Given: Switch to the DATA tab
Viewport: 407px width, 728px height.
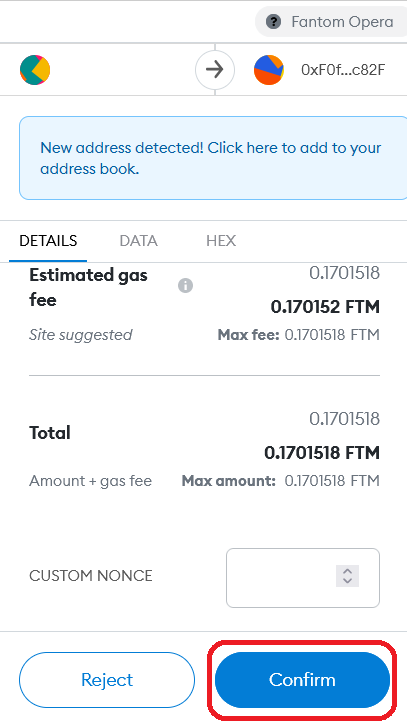Looking at the screenshot, I should [x=138, y=240].
